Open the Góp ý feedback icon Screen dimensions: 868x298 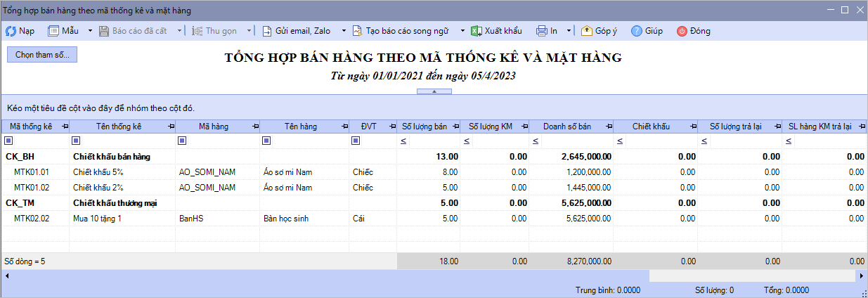[586, 31]
